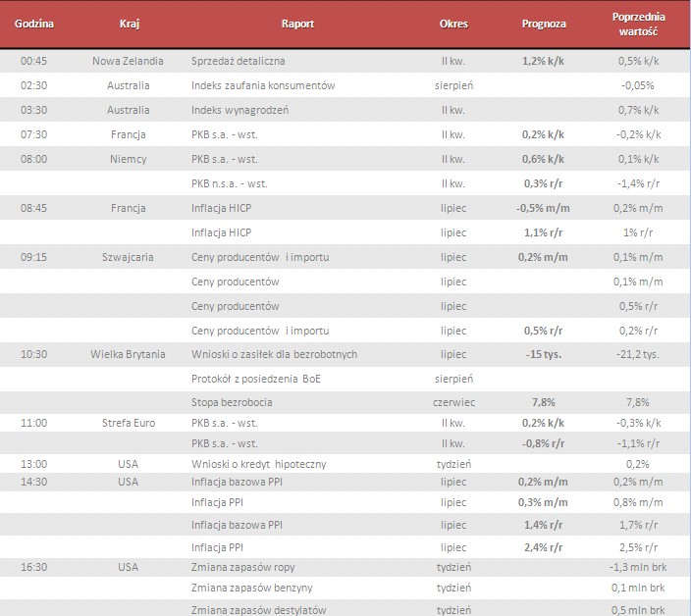691x616 pixels.
Task: Click Indeks zaufania konsumentów row
Action: click(x=345, y=85)
